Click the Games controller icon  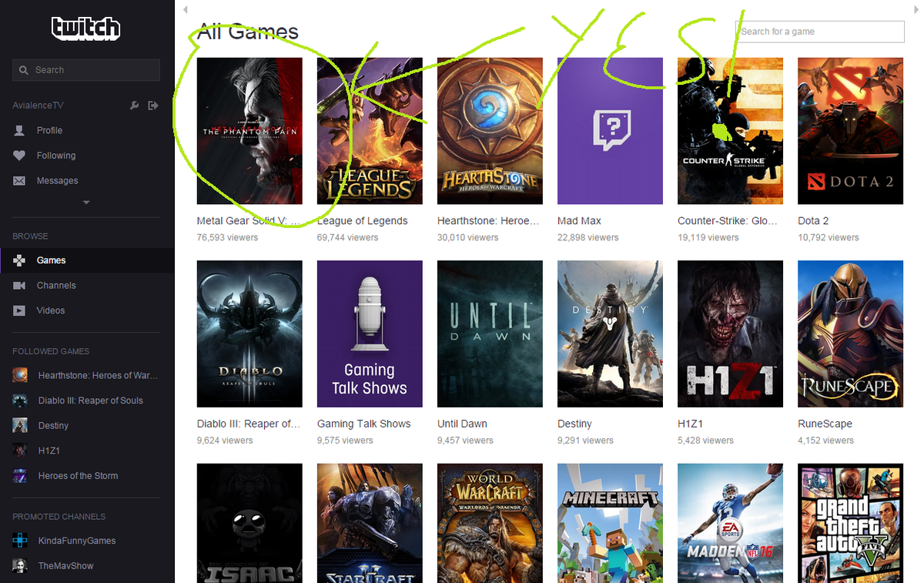pyautogui.click(x=20, y=260)
